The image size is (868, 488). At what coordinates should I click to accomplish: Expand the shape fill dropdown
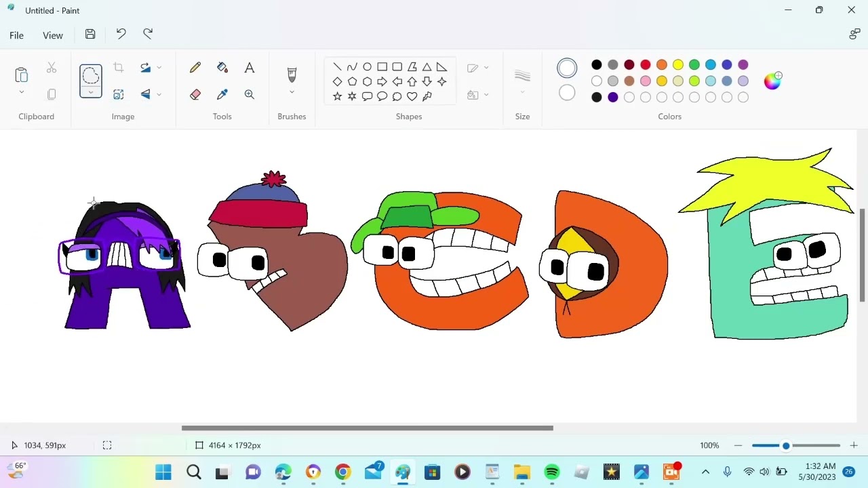tap(486, 95)
